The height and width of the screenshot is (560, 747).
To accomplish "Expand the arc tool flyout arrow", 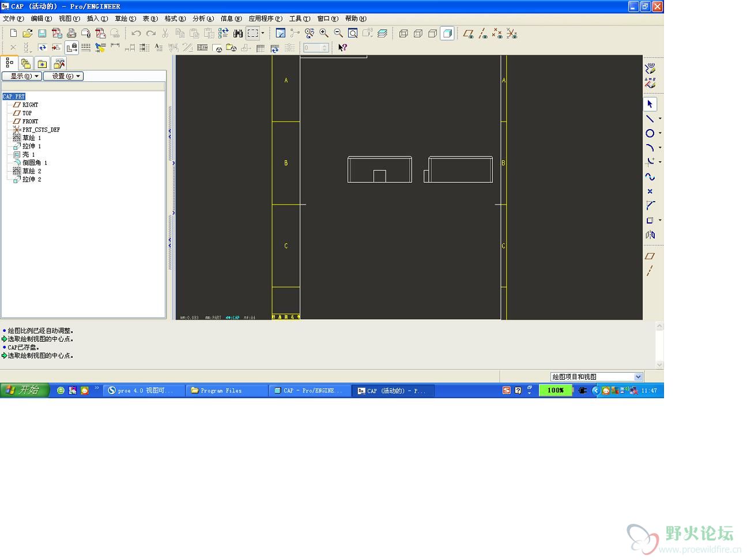I will tap(660, 147).
